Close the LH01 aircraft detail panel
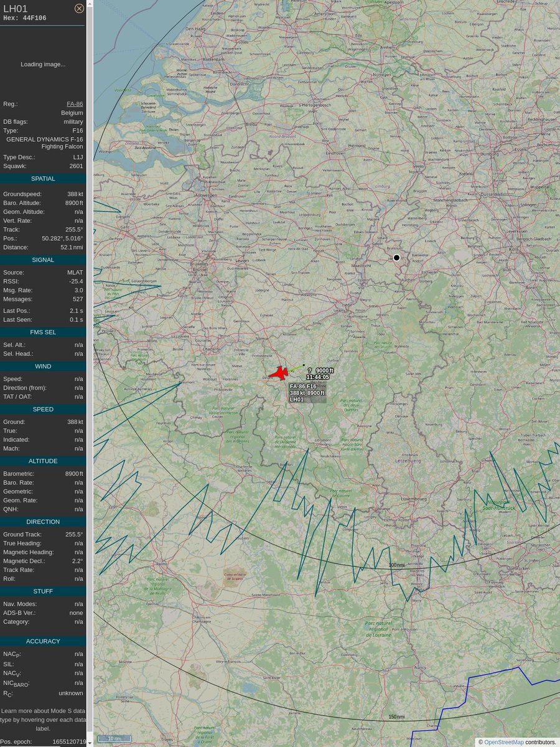This screenshot has width=560, height=747. (x=79, y=8)
